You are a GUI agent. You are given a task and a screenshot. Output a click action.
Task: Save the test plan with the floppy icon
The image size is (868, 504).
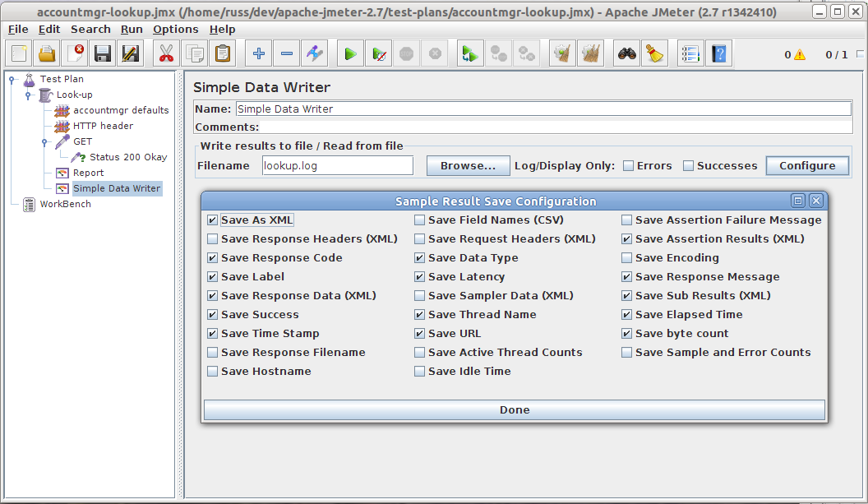tap(103, 53)
